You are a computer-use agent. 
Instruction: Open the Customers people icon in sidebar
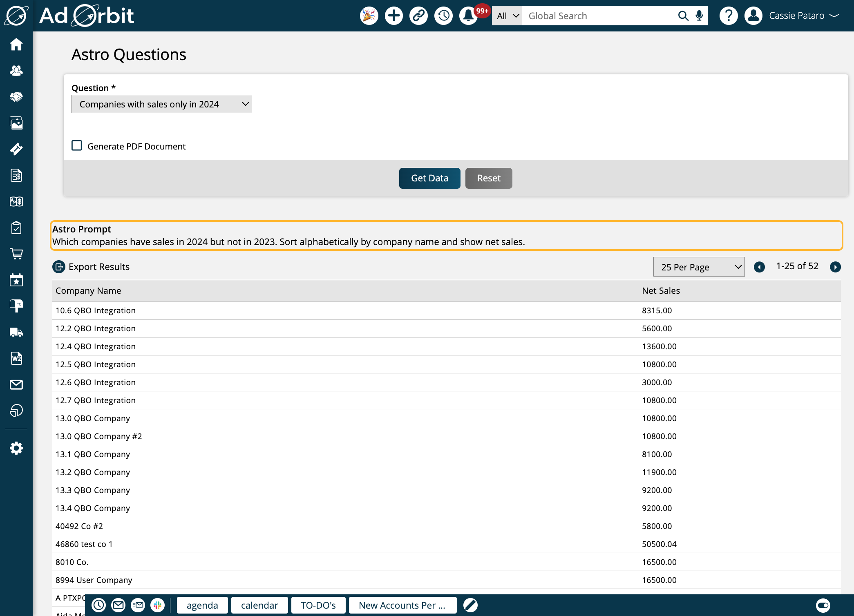(16, 70)
